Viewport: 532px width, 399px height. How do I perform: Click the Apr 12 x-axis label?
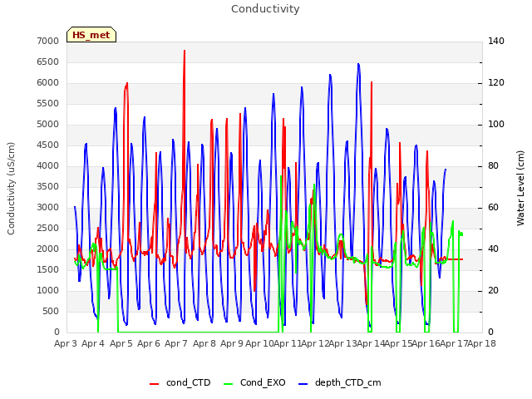315,343
